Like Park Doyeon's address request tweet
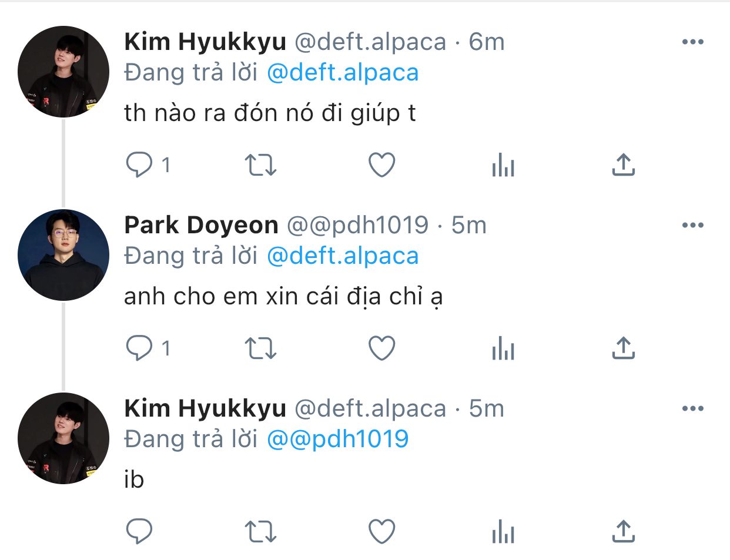 pyautogui.click(x=381, y=348)
